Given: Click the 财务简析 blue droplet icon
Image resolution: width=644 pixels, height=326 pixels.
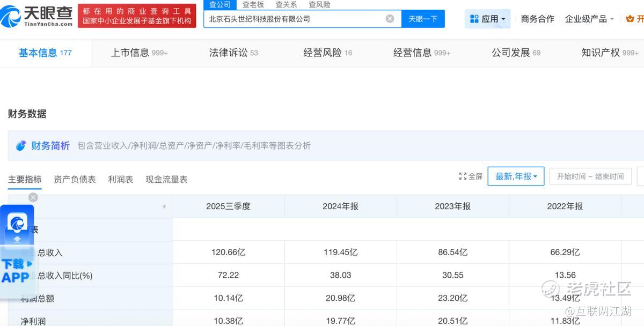Looking at the screenshot, I should point(21,146).
